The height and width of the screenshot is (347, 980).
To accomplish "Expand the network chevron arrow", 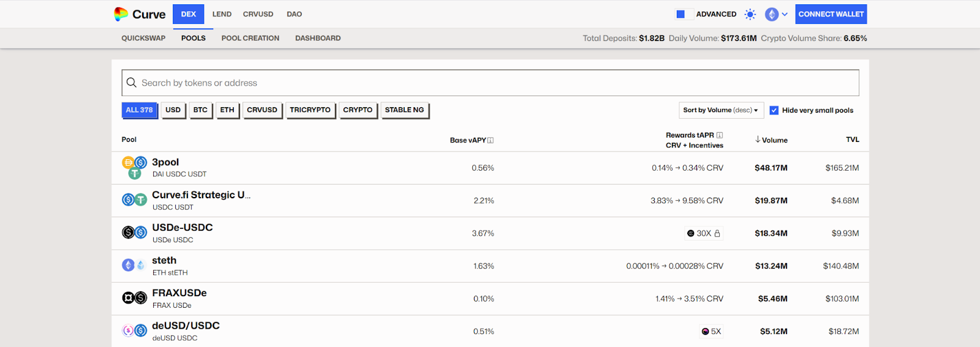I will point(785,14).
